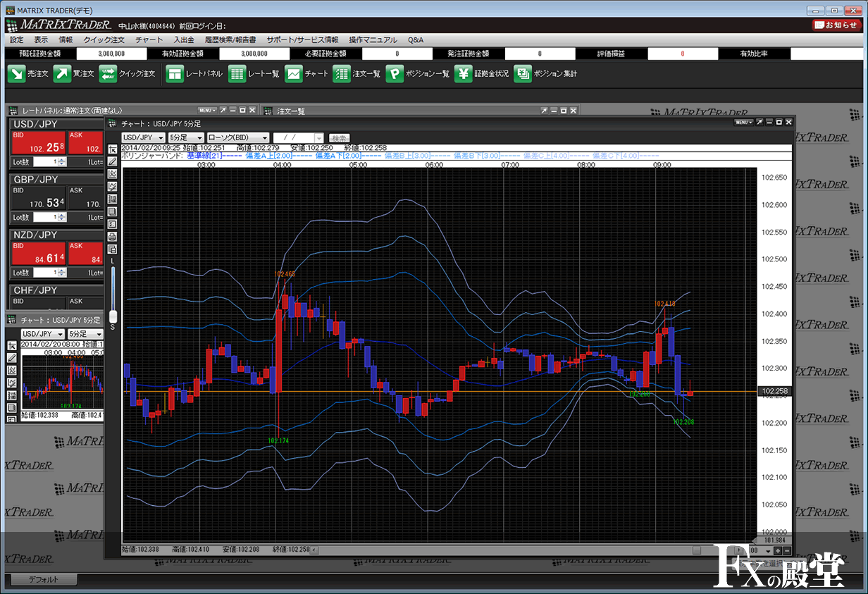The width and height of the screenshot is (868, 594).
Task: Click the overlapping-windows icon below the printer
Action: click(113, 249)
